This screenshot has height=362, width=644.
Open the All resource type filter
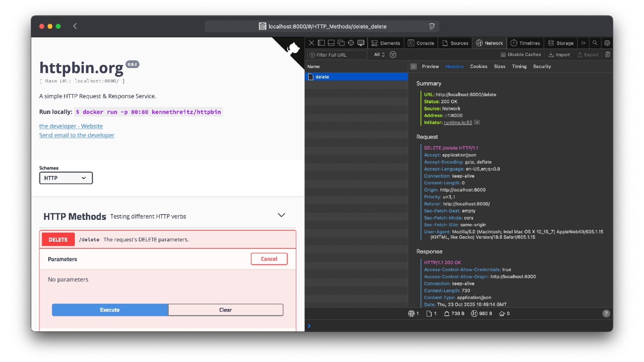point(379,55)
